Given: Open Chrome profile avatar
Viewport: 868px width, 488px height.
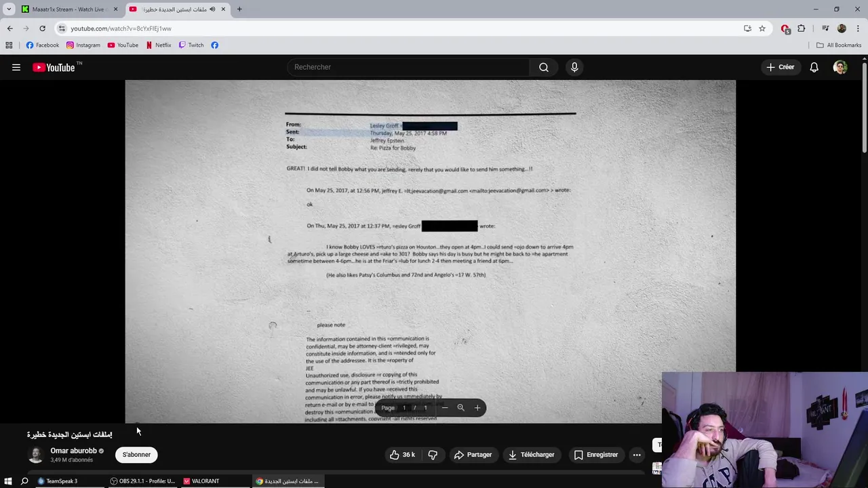Looking at the screenshot, I should click(842, 28).
